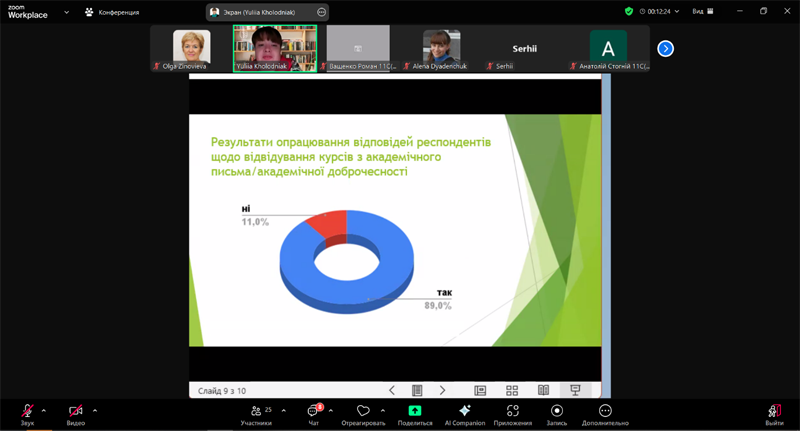
Task: Click the green Поделиться share screen button
Action: click(x=415, y=414)
